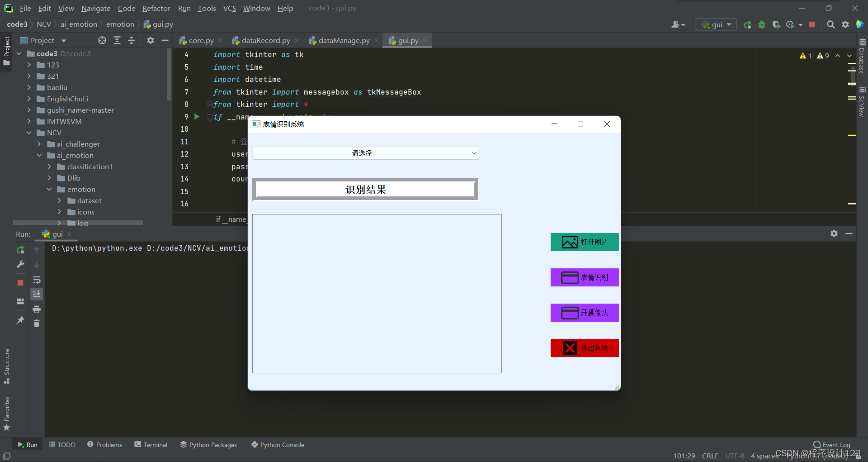Collapse the ai_emotion folder
The height and width of the screenshot is (462, 868).
click(x=39, y=155)
